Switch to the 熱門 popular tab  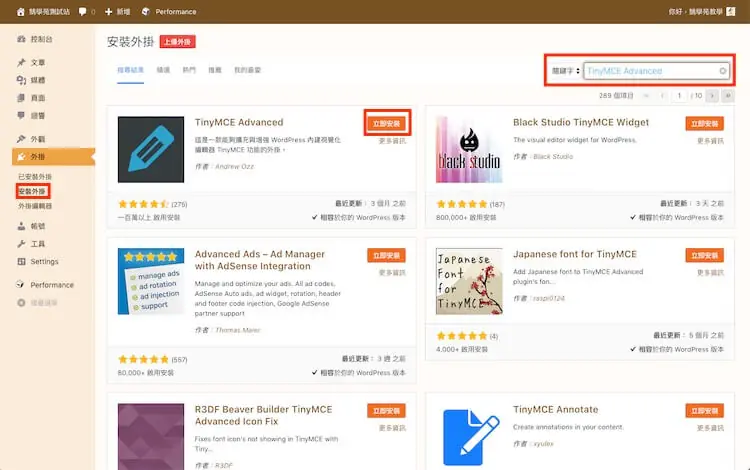[x=189, y=70]
